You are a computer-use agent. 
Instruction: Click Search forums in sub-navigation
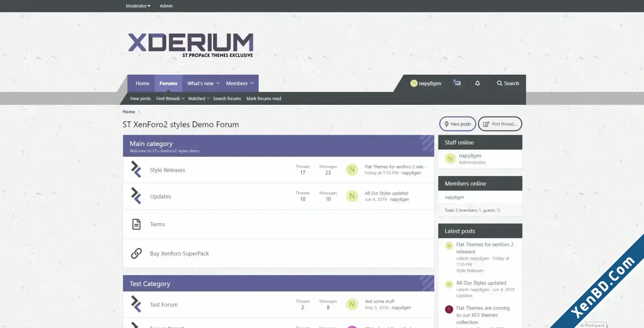pyautogui.click(x=227, y=98)
